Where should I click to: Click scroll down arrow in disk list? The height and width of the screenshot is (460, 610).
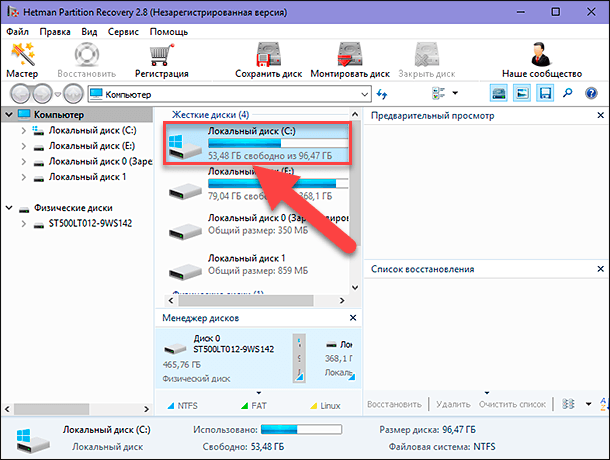coord(355,288)
